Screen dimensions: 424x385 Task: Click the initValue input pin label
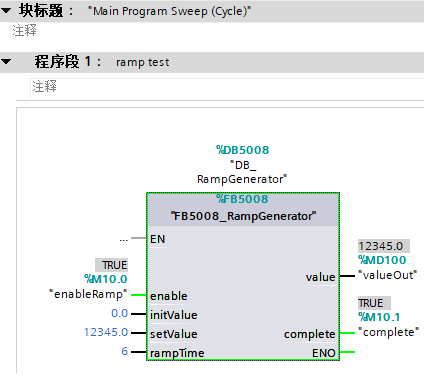click(174, 315)
